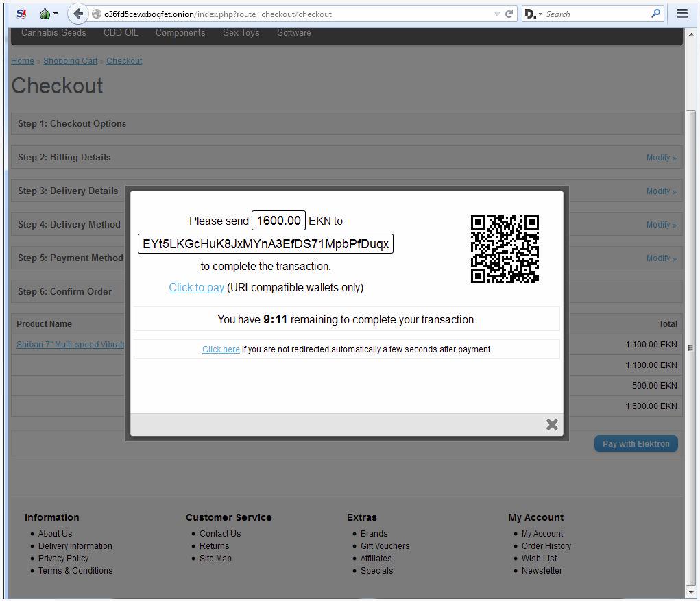The image size is (700, 601).
Task: Open the Shibari vibrator product link
Action: click(x=71, y=345)
